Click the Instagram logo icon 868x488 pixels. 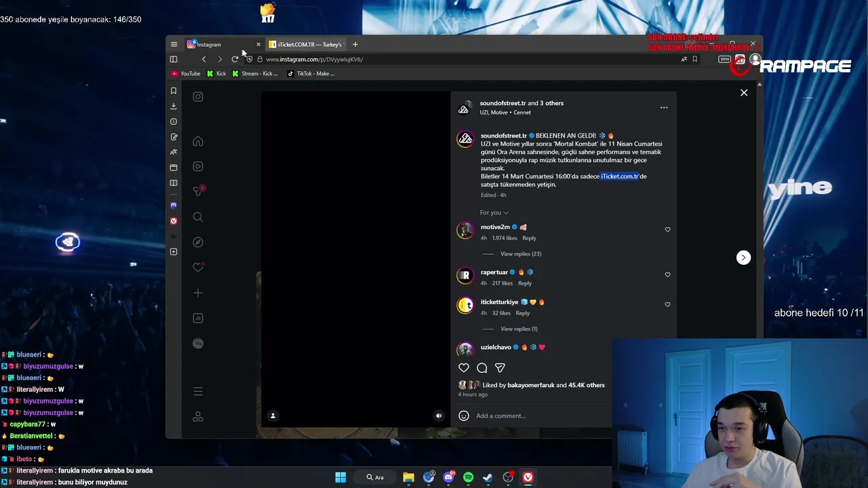tap(198, 97)
